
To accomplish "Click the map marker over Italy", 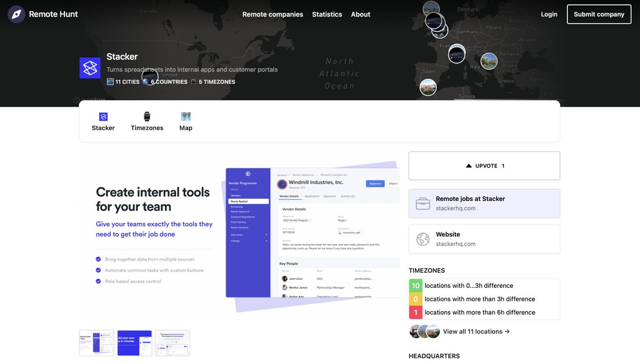I will pos(489,61).
